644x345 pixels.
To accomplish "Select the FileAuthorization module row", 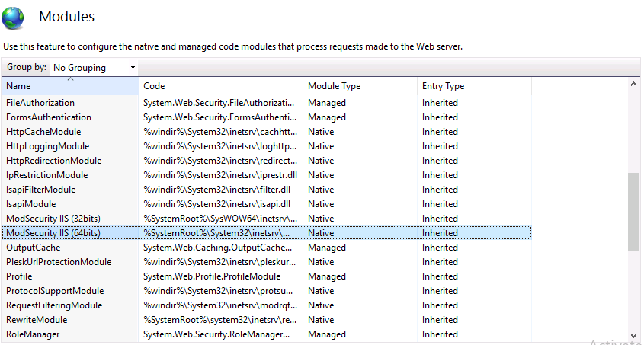I will (x=266, y=103).
